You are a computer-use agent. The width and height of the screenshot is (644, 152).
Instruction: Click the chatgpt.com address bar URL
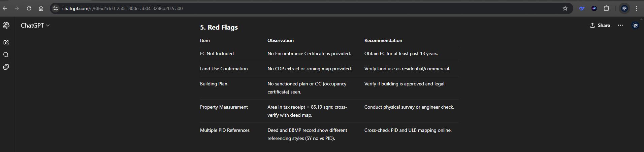coord(123,8)
